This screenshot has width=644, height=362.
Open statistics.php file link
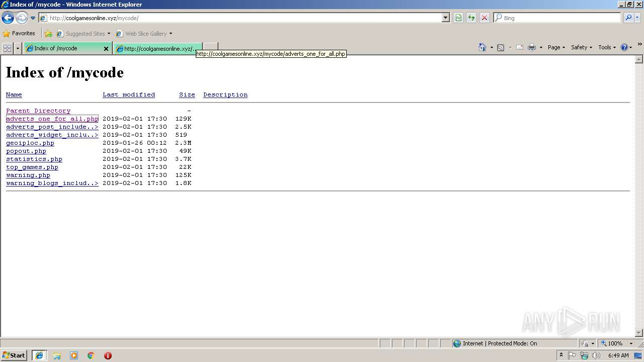click(x=34, y=159)
